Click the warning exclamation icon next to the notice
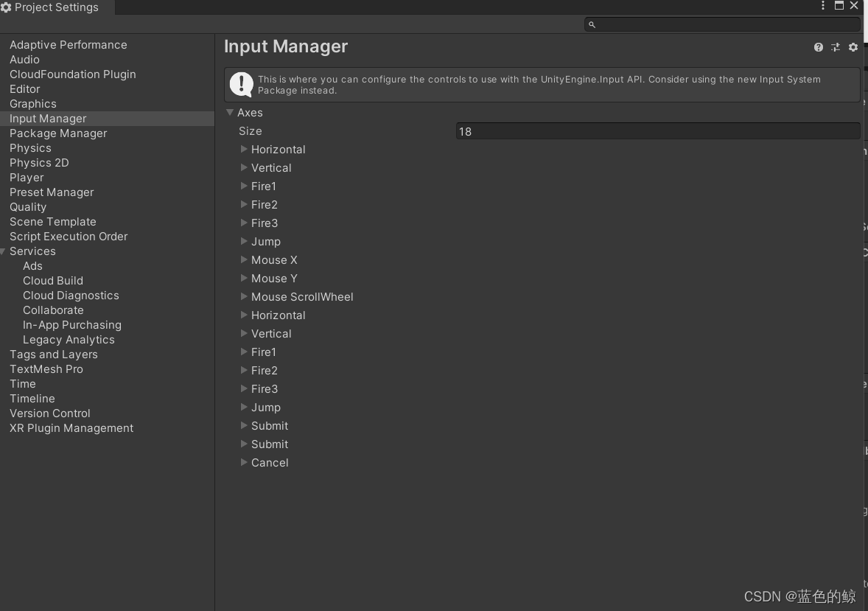The image size is (868, 611). coord(242,83)
